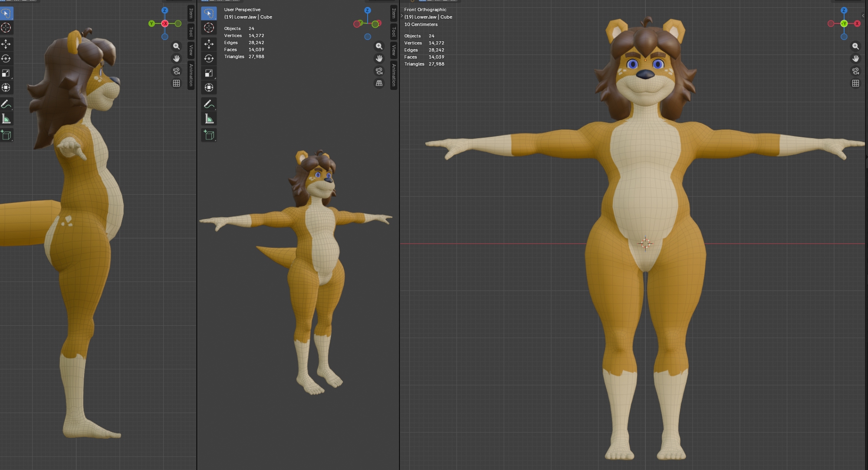Toggle camera view in right viewport

click(855, 71)
